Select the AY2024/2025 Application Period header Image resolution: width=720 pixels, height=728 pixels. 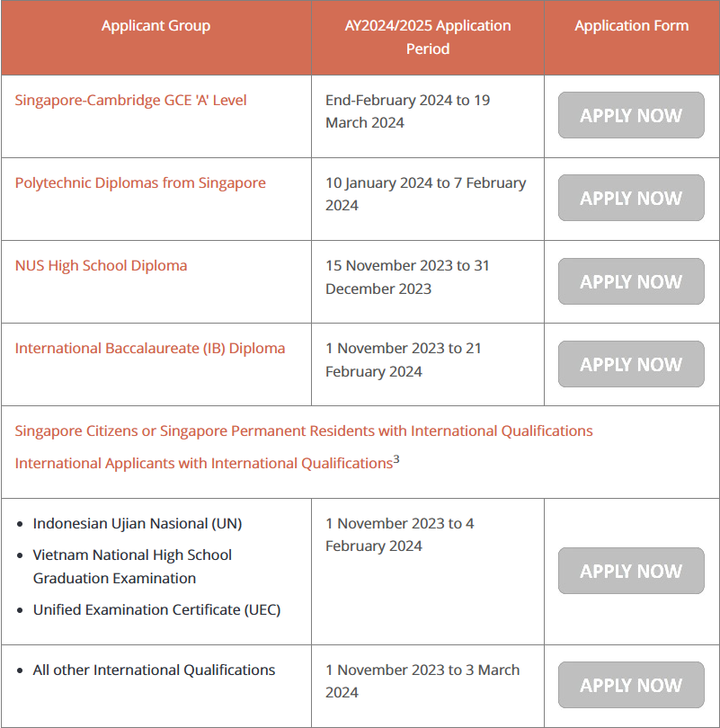click(428, 37)
